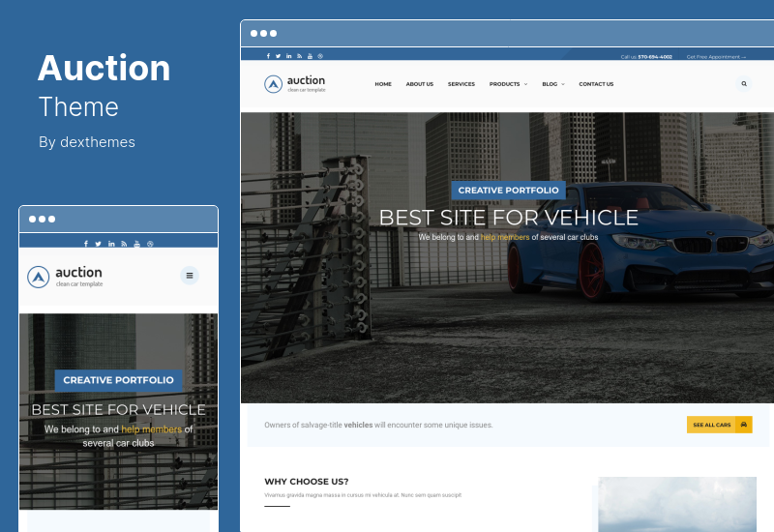Click RSS feed icon in desktop preview top bar
774x532 pixels.
point(299,56)
